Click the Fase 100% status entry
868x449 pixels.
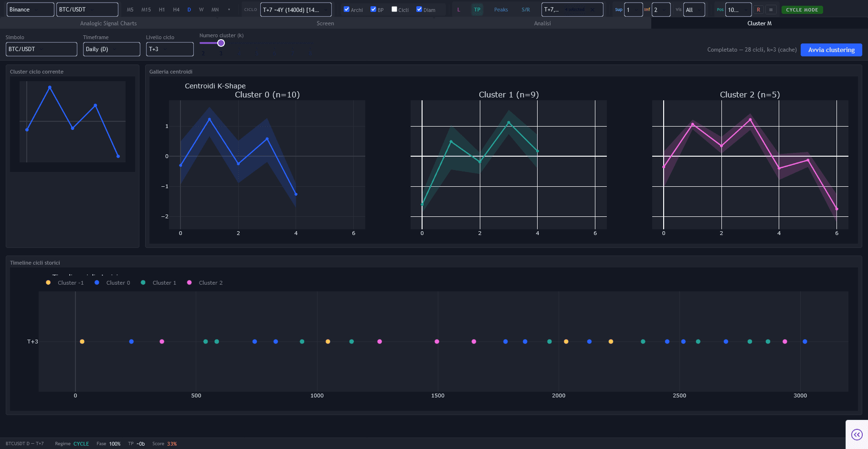108,444
